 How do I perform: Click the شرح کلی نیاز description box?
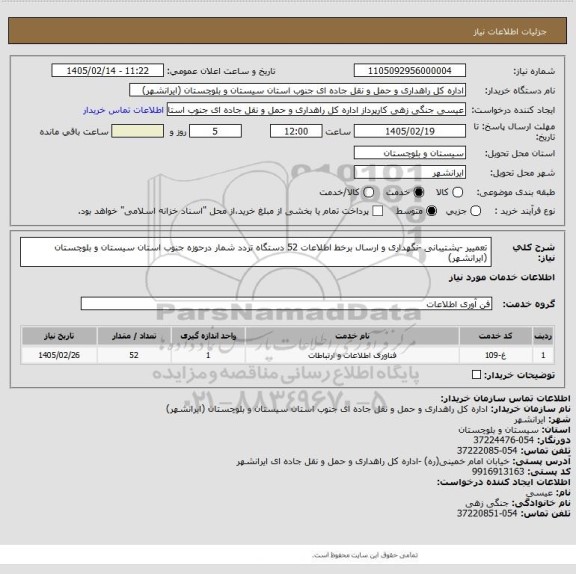pos(256,252)
